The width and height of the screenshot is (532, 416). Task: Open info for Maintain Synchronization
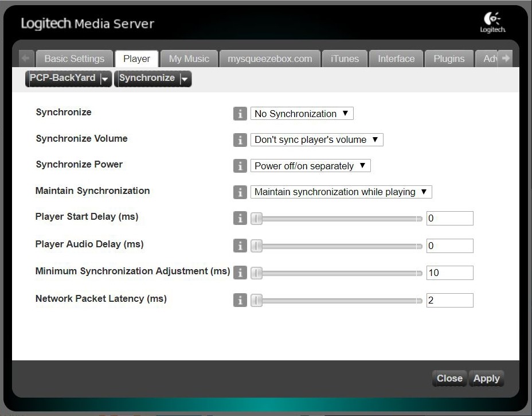tap(240, 192)
